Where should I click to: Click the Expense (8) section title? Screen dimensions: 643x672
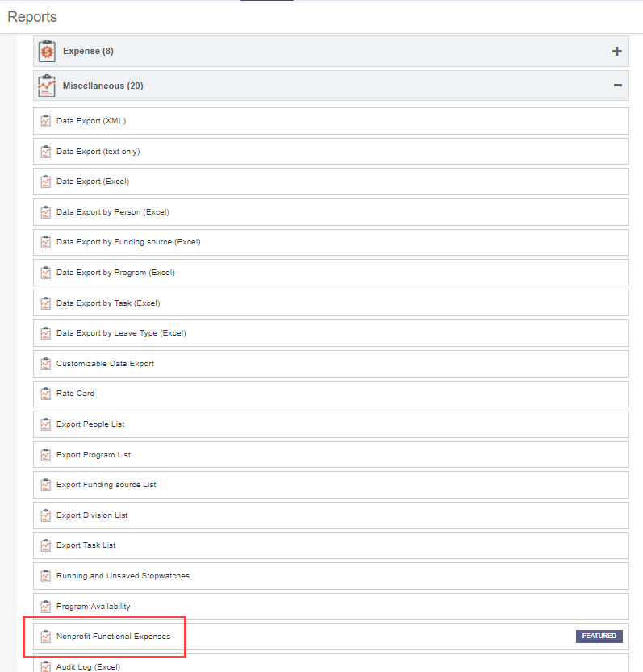coord(88,51)
